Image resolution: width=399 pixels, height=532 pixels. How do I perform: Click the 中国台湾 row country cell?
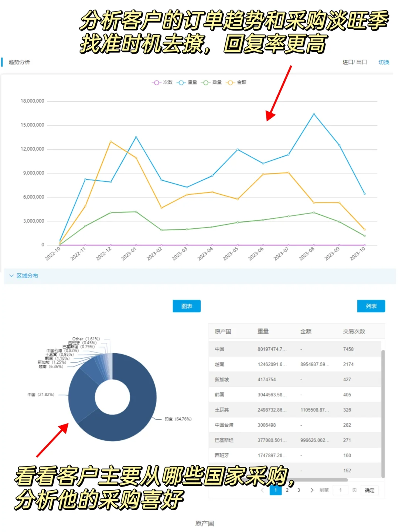point(224,425)
